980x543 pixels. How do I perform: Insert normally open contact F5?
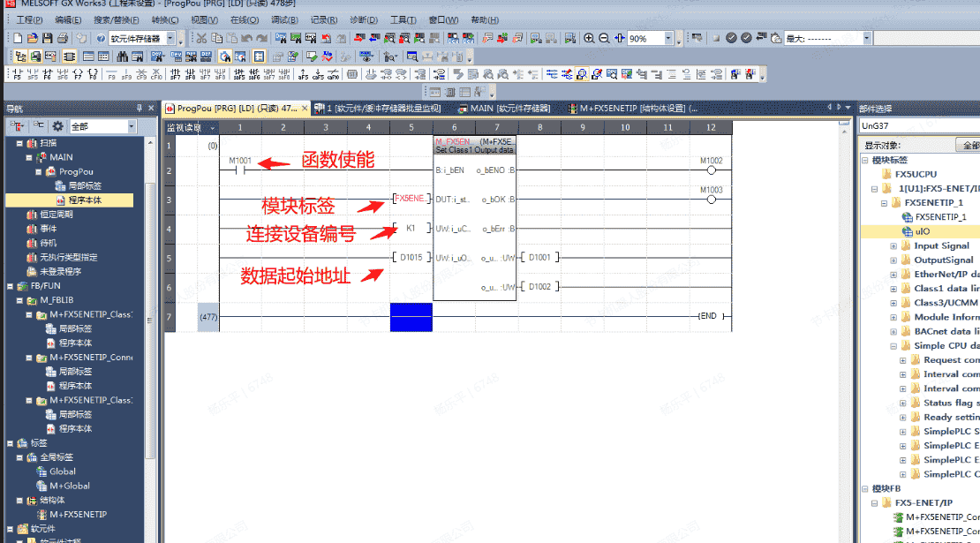click(18, 74)
